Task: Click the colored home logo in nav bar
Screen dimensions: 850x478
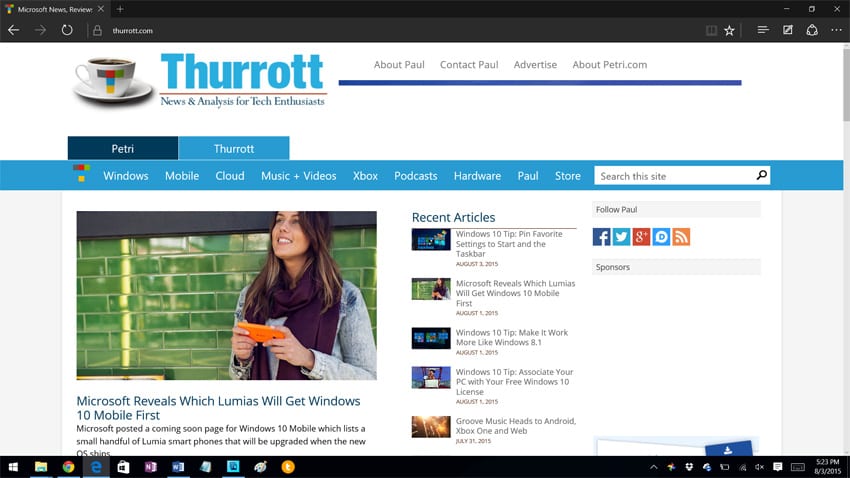Action: pos(81,173)
